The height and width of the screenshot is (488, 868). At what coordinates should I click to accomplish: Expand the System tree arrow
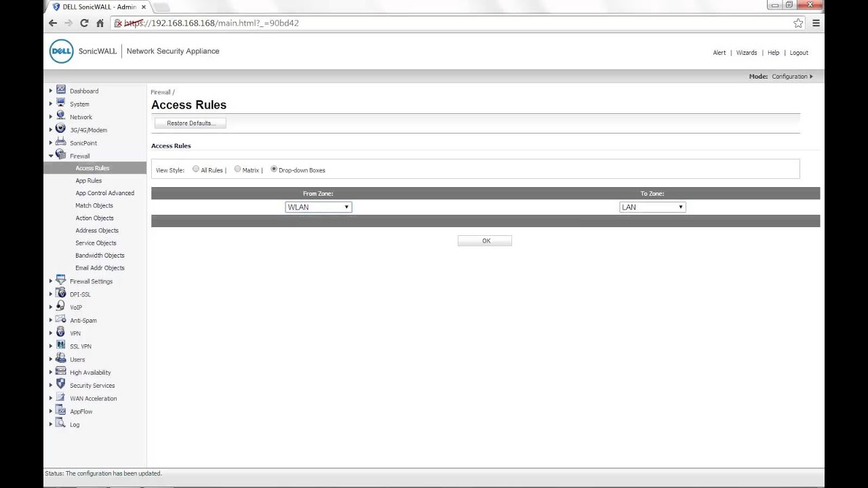point(50,104)
